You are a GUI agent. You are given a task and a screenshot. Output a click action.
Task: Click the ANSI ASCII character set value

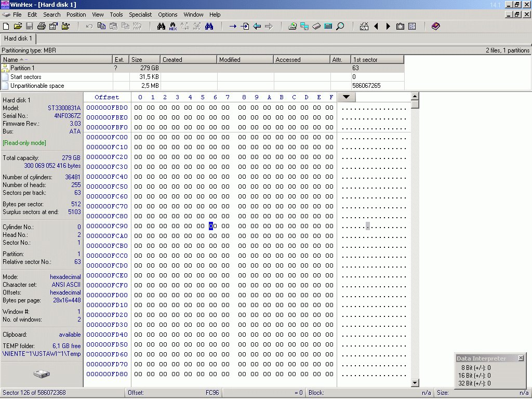pyautogui.click(x=66, y=285)
